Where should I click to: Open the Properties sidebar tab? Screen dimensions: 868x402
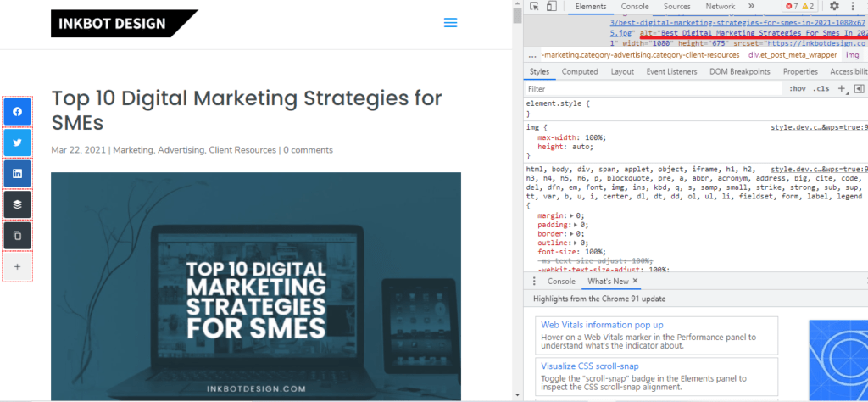[x=800, y=71]
